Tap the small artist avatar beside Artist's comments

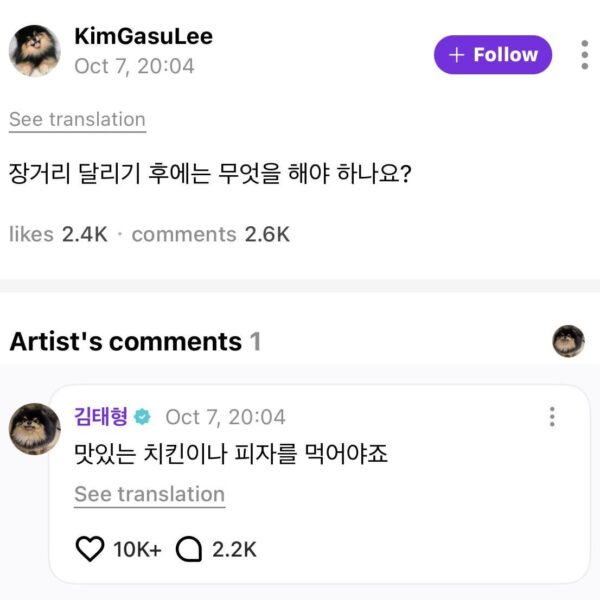click(x=568, y=341)
